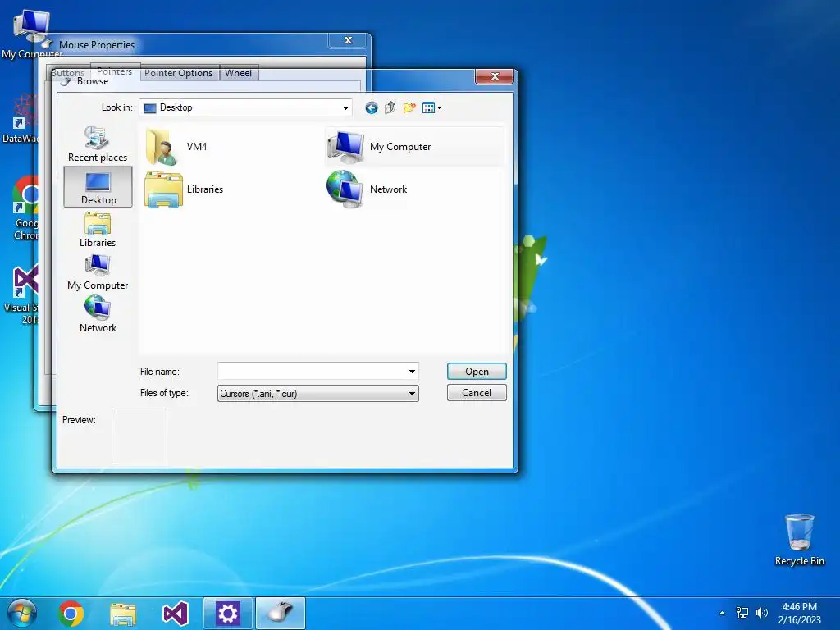The image size is (840, 630).
Task: Open Visual Studio from the taskbar
Action: pos(176,614)
